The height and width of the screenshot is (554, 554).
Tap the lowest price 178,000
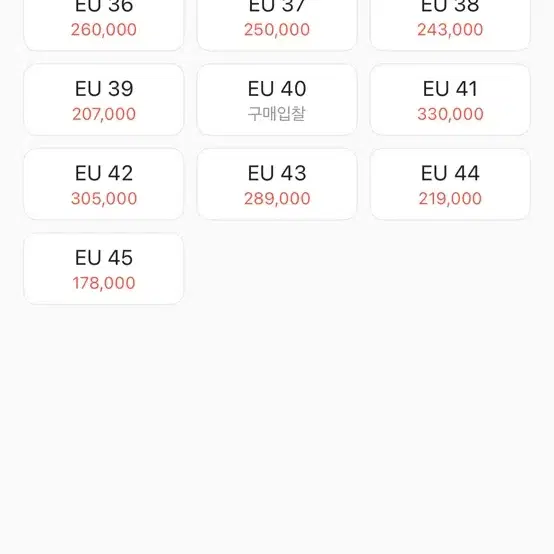(104, 283)
